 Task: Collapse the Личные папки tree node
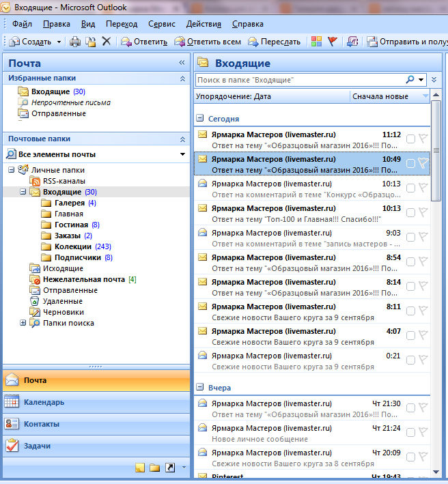(12, 170)
